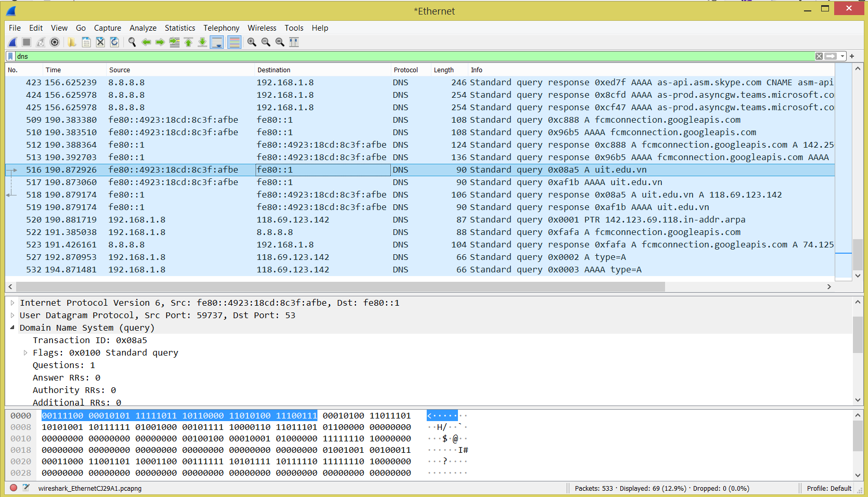Viewport: 868px width, 497px height.
Task: Toggle auto-scroll during live capture
Action: [217, 42]
